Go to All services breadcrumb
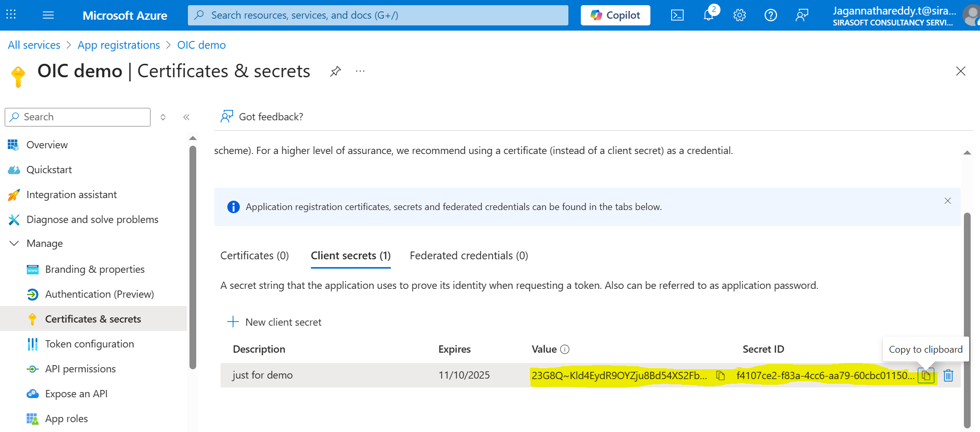 [x=34, y=45]
